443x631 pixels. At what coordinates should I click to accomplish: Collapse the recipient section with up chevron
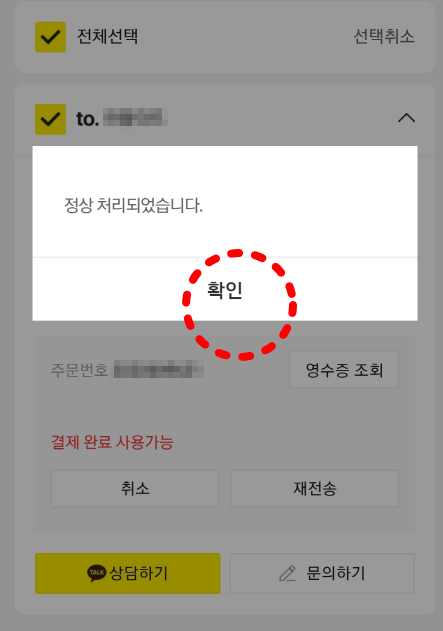(406, 118)
